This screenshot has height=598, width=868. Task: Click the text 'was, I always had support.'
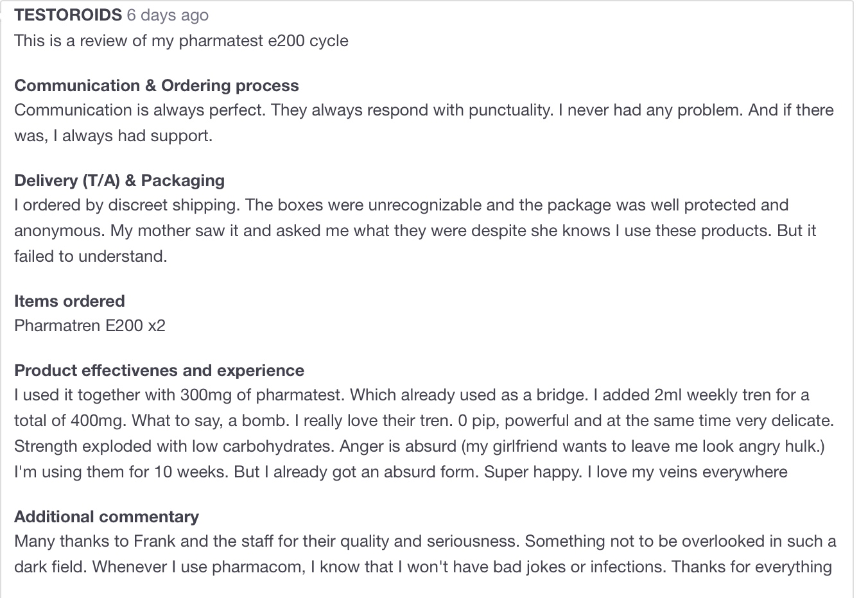coord(113,135)
